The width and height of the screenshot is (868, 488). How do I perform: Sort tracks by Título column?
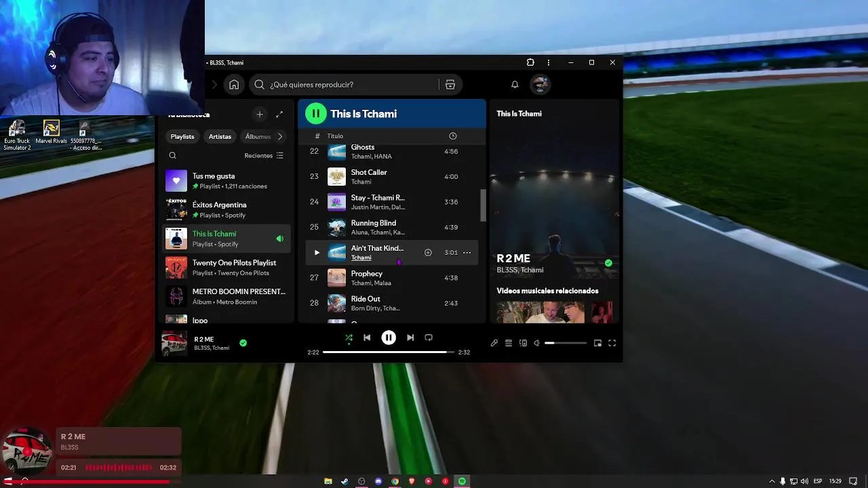coord(335,136)
